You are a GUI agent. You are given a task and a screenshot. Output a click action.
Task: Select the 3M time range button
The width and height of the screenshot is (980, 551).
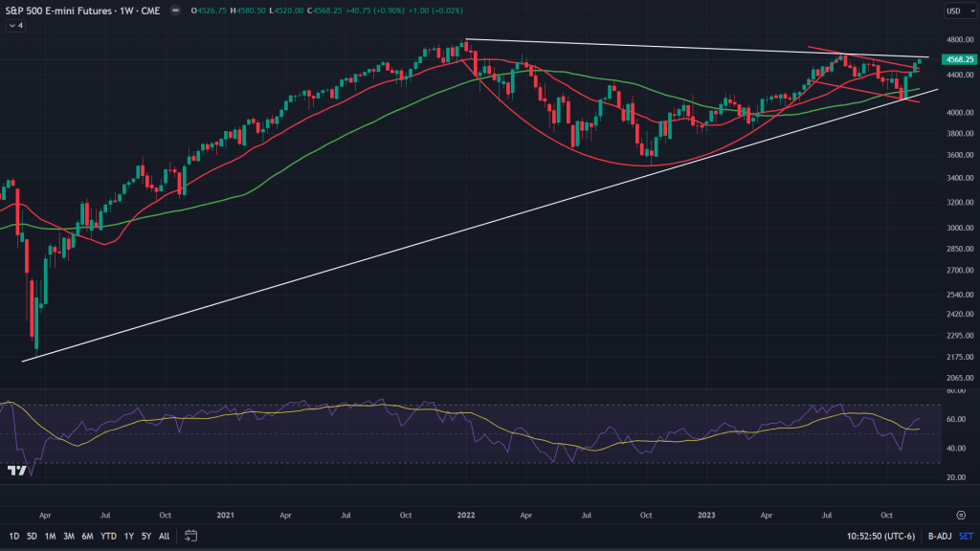(x=68, y=536)
